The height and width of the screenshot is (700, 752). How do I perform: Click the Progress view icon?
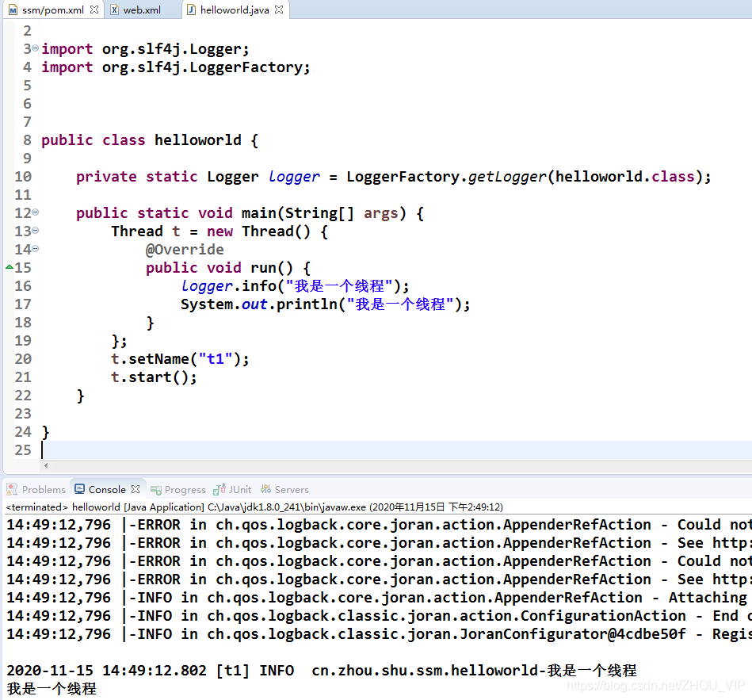pos(156,490)
